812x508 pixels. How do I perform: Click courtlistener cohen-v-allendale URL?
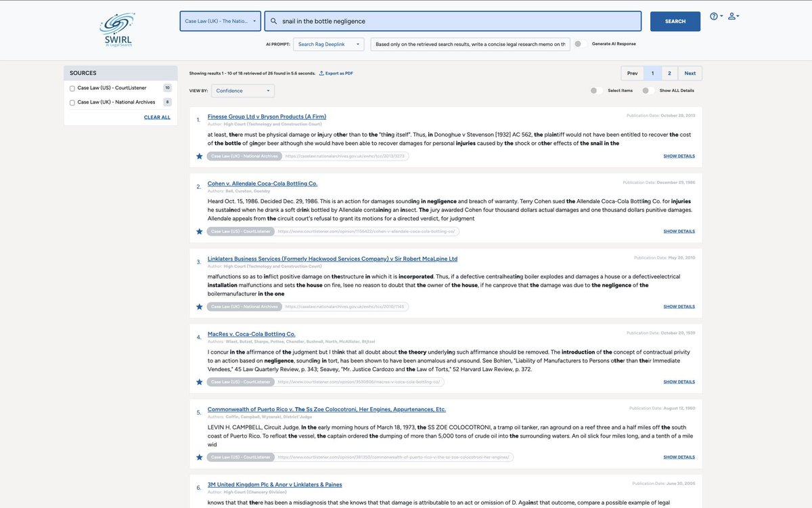[366, 231]
